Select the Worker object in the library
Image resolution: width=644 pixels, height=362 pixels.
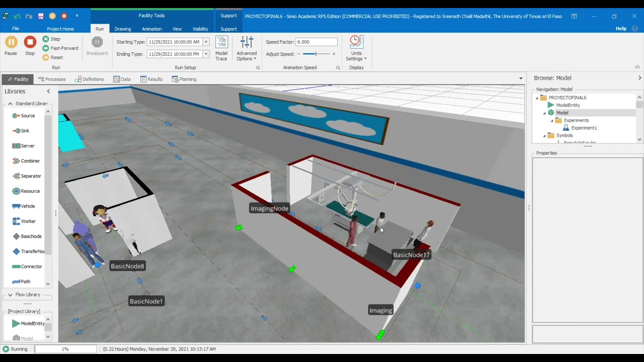[24, 221]
